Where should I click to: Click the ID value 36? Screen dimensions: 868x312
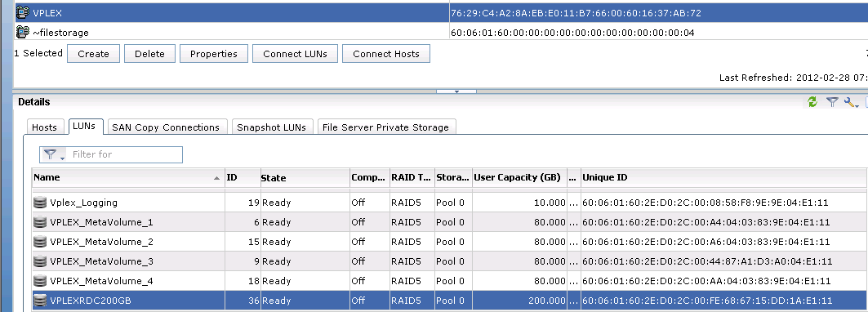(253, 301)
